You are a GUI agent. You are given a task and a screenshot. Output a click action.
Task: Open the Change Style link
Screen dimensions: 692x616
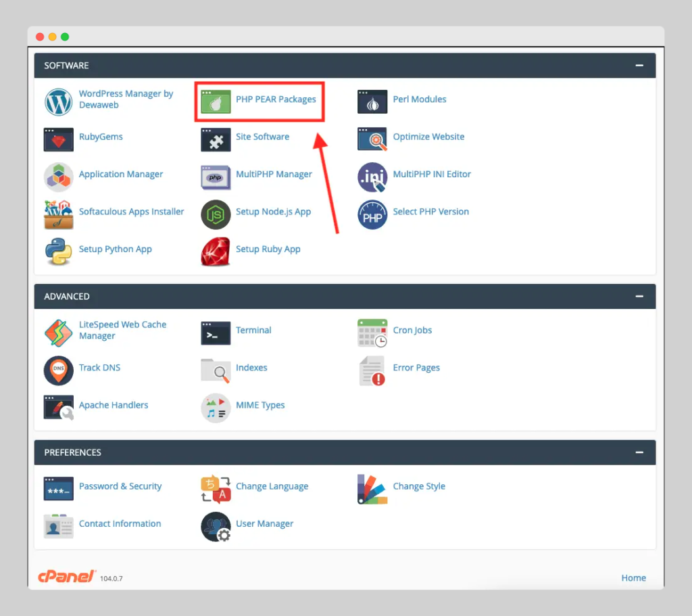[419, 486]
